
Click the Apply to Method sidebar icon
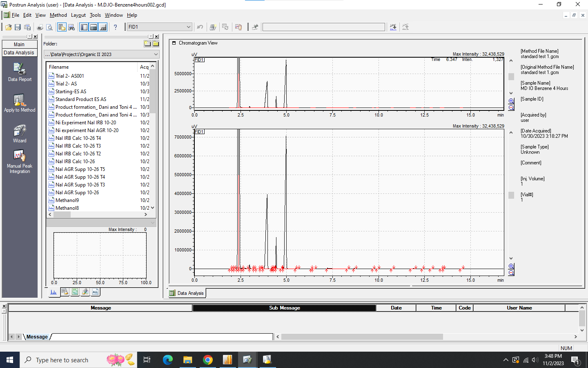tap(20, 103)
